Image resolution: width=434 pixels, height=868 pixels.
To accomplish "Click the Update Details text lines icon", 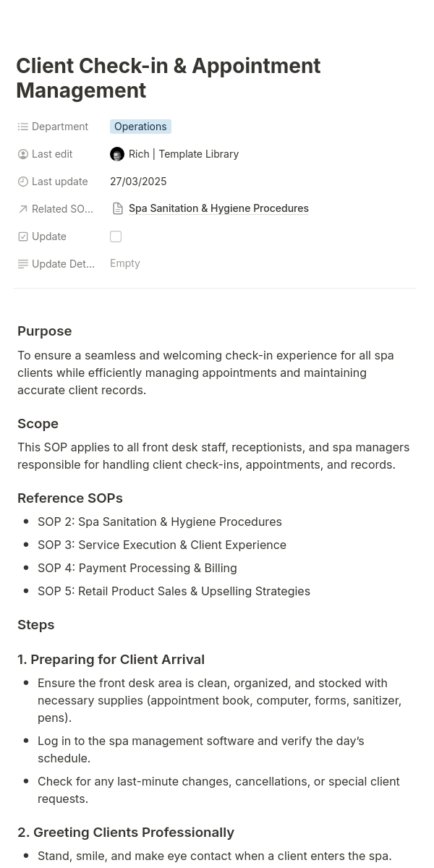I will 23,264.
